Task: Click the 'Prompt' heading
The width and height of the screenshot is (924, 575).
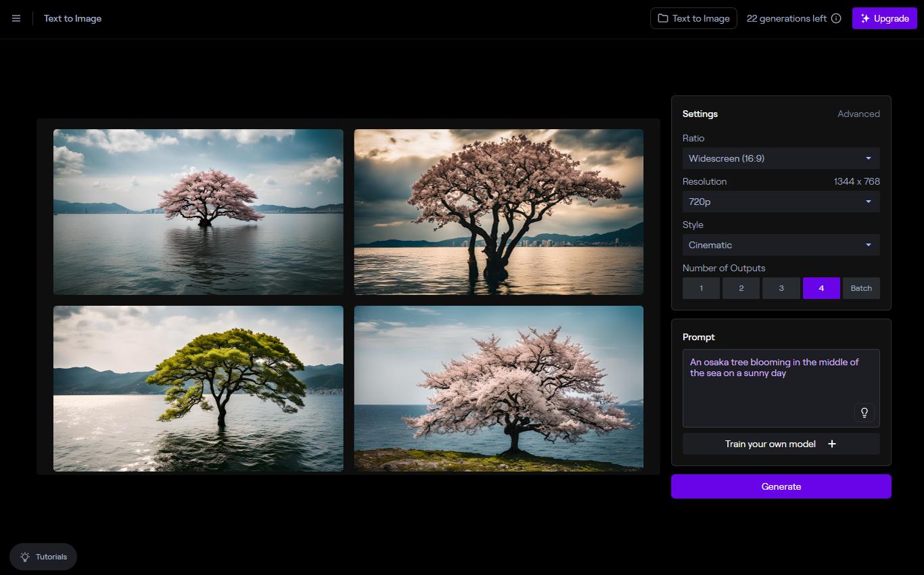Action: [x=699, y=337]
